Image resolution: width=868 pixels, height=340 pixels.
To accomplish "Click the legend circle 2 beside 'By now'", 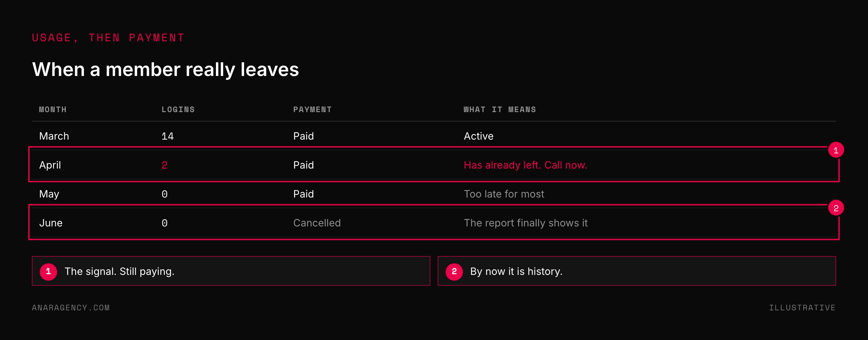I will coord(454,272).
